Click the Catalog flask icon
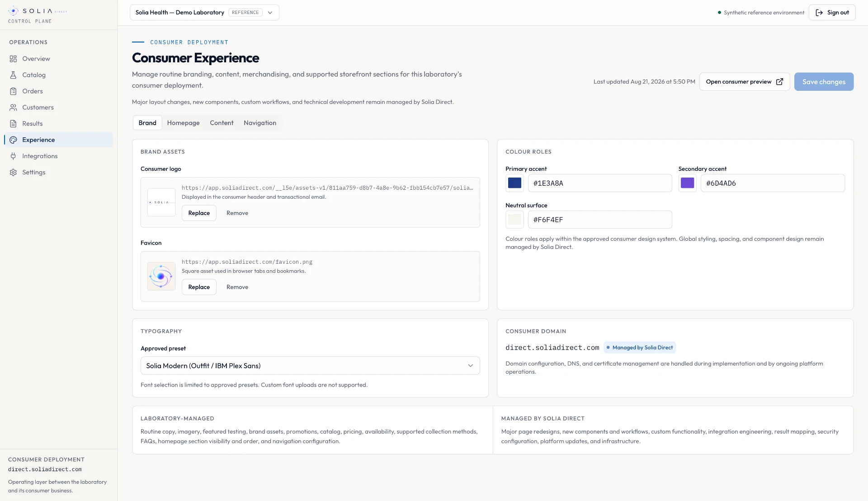Image resolution: width=868 pixels, height=501 pixels. (x=13, y=75)
